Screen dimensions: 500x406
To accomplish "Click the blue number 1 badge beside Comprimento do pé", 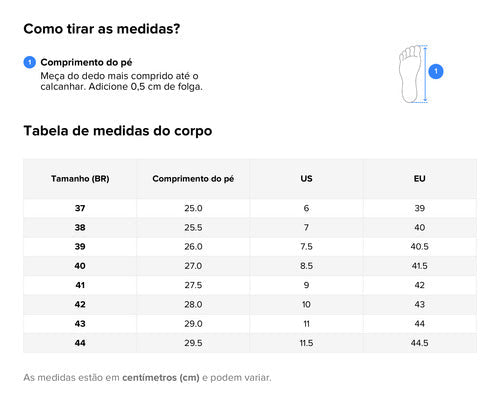I will [30, 62].
